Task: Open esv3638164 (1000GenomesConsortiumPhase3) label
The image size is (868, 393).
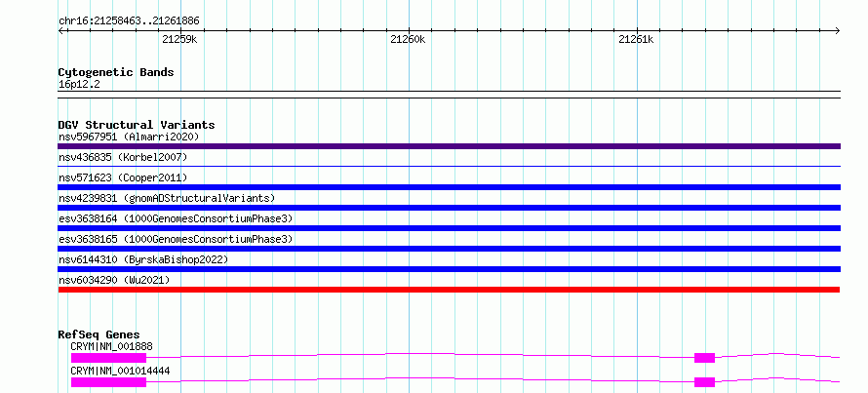Action: 176,218
